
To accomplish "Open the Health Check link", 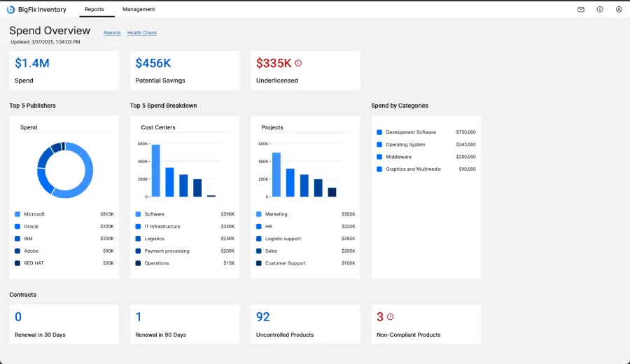I will click(x=141, y=33).
